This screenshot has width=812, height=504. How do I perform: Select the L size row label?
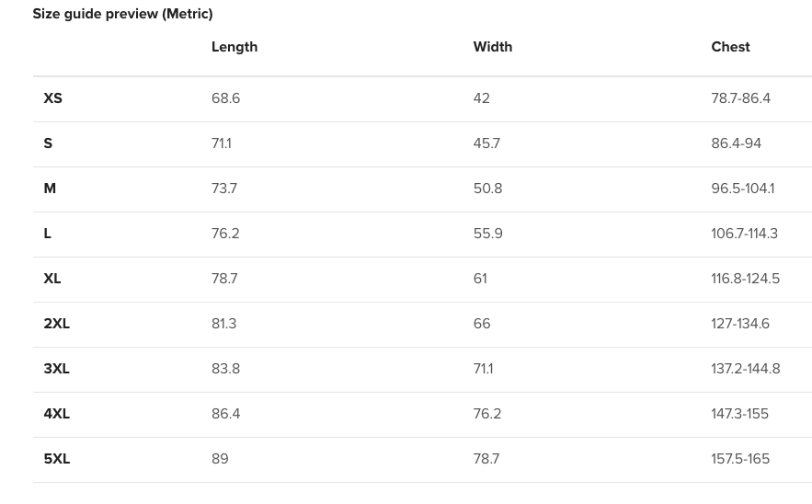pyautogui.click(x=48, y=234)
